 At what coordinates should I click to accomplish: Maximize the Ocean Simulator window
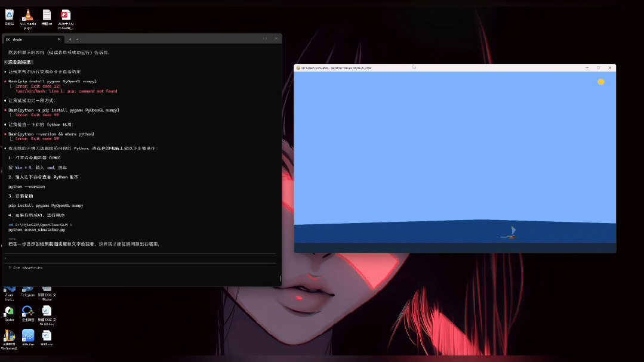pyautogui.click(x=599, y=68)
